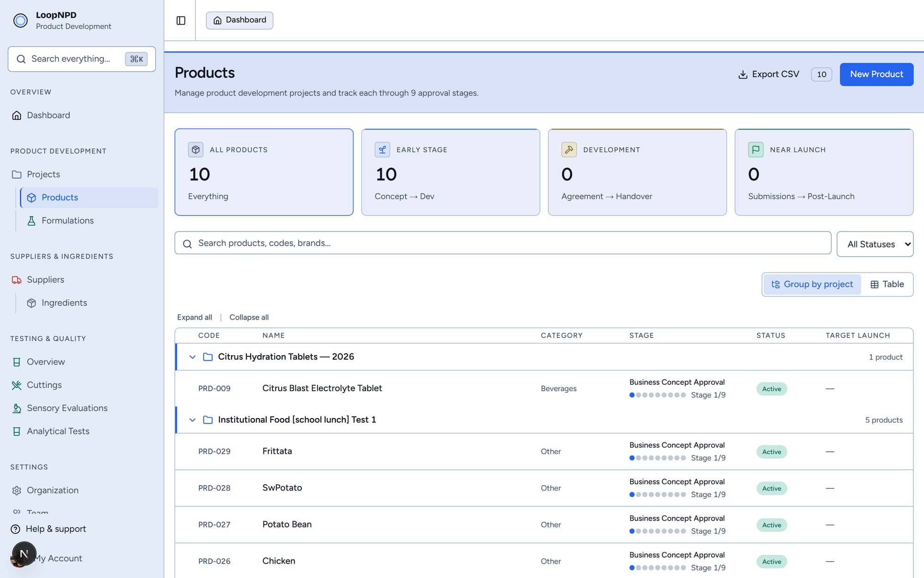This screenshot has width=924, height=578.
Task: Click the Development hammer icon
Action: 569,150
